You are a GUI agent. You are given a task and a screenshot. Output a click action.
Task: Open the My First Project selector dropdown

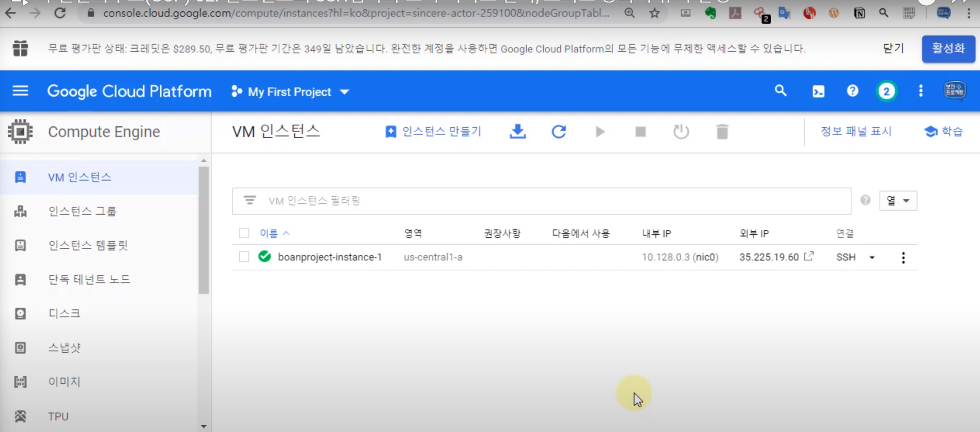(290, 92)
